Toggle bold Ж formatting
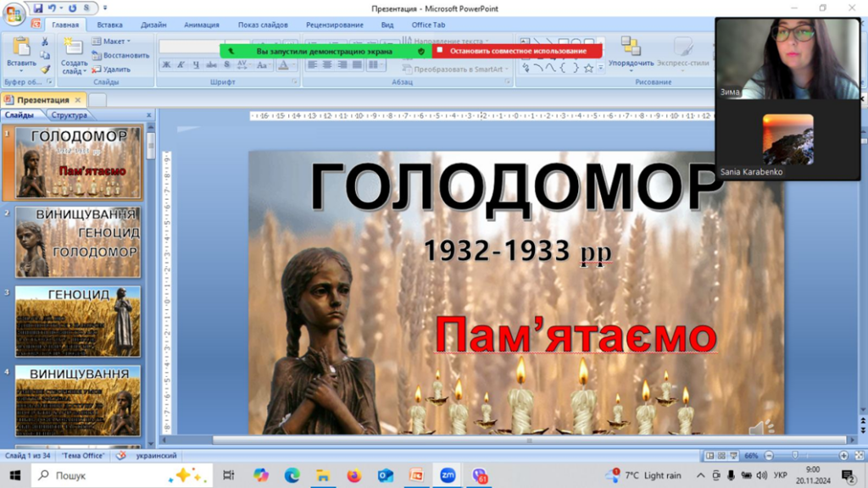 166,65
